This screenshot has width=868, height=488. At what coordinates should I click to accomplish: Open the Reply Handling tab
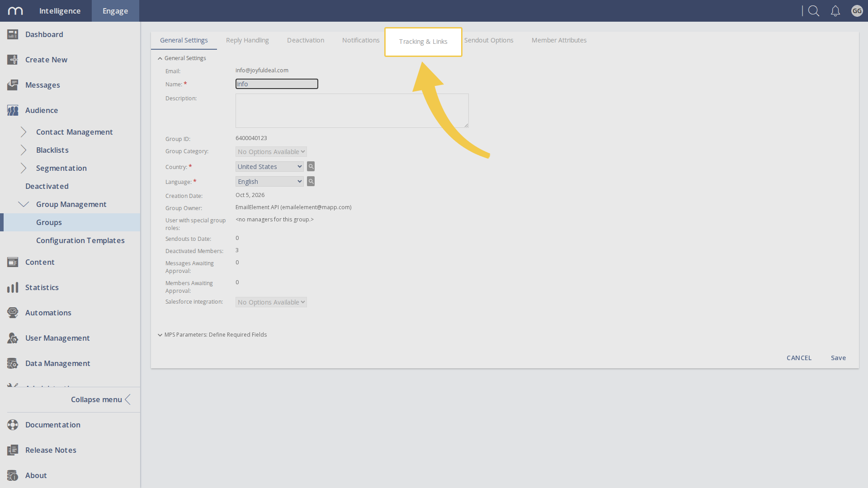pyautogui.click(x=247, y=40)
